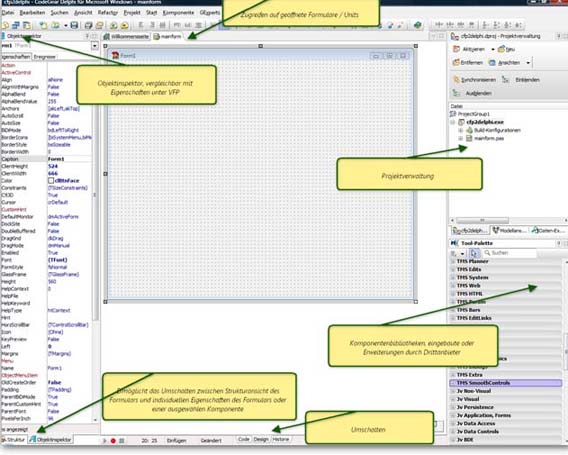Image resolution: width=568 pixels, height=455 pixels.
Task: Switch to the mainform editor tab
Action: 167,37
